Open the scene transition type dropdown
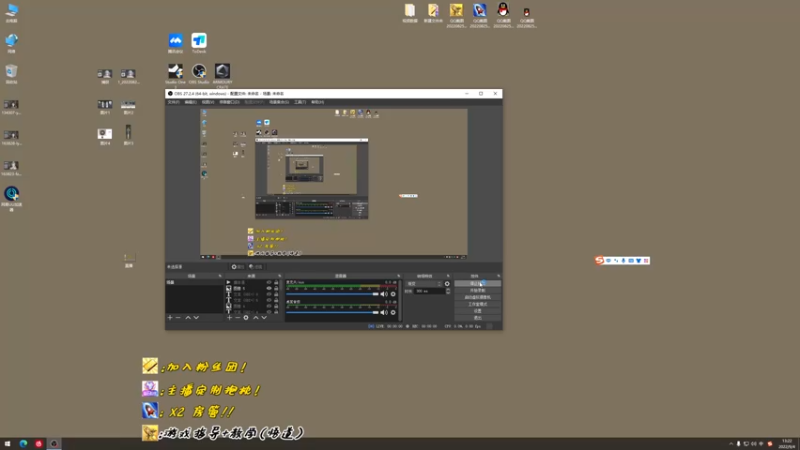Image resolution: width=800 pixels, height=450 pixels. coord(424,284)
